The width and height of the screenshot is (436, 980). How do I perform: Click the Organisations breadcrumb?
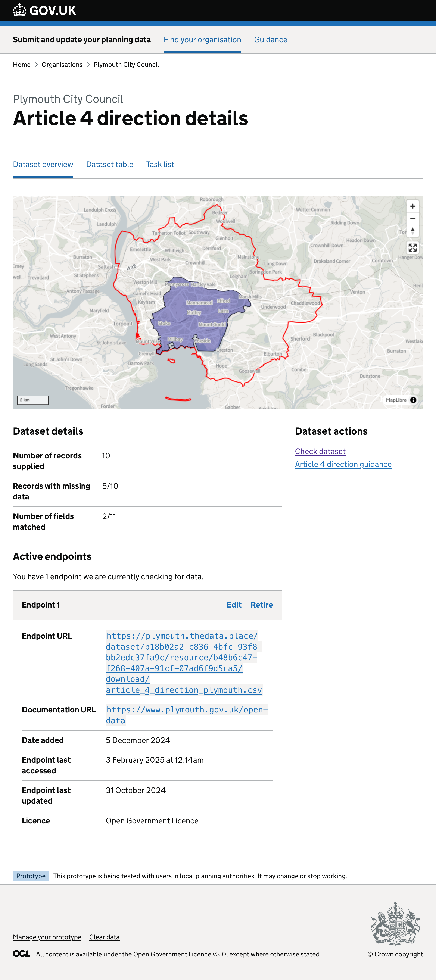coord(62,65)
